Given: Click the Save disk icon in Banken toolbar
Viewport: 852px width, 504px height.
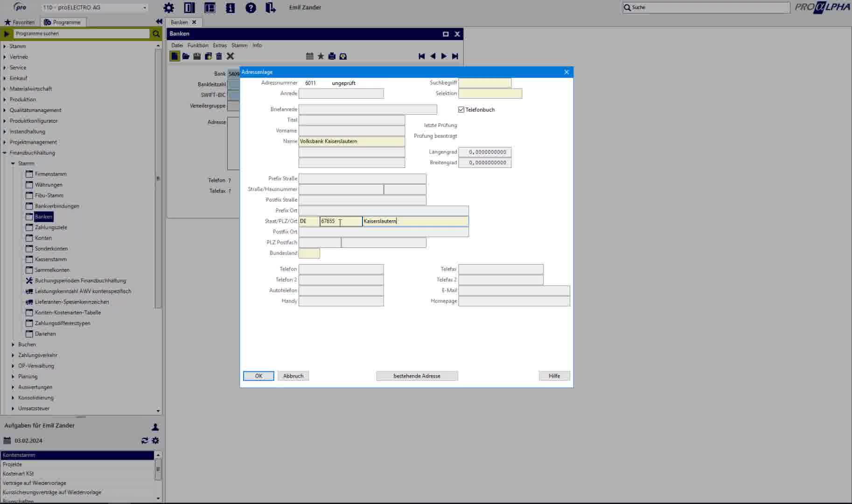Looking at the screenshot, I should click(197, 56).
